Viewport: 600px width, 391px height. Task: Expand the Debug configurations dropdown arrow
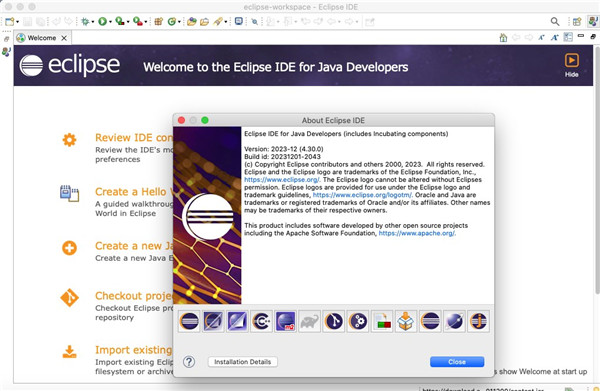pos(93,22)
